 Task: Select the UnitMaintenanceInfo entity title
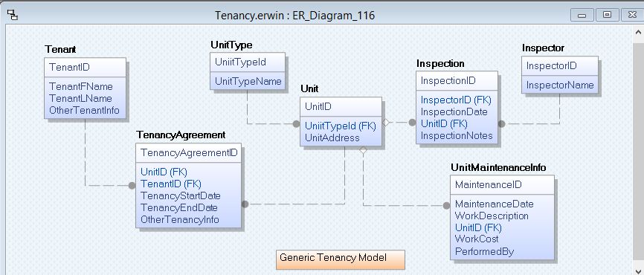click(x=498, y=167)
